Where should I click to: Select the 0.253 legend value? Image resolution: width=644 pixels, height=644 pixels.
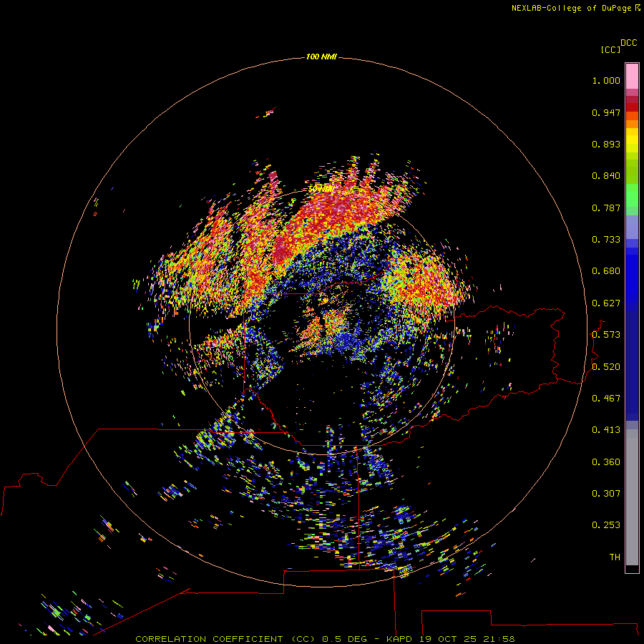point(606,525)
